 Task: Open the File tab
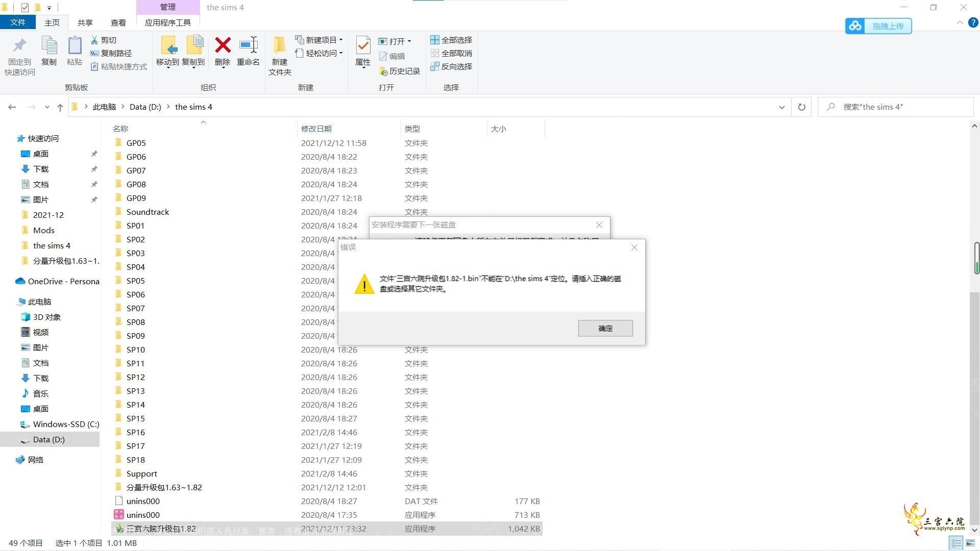(17, 22)
